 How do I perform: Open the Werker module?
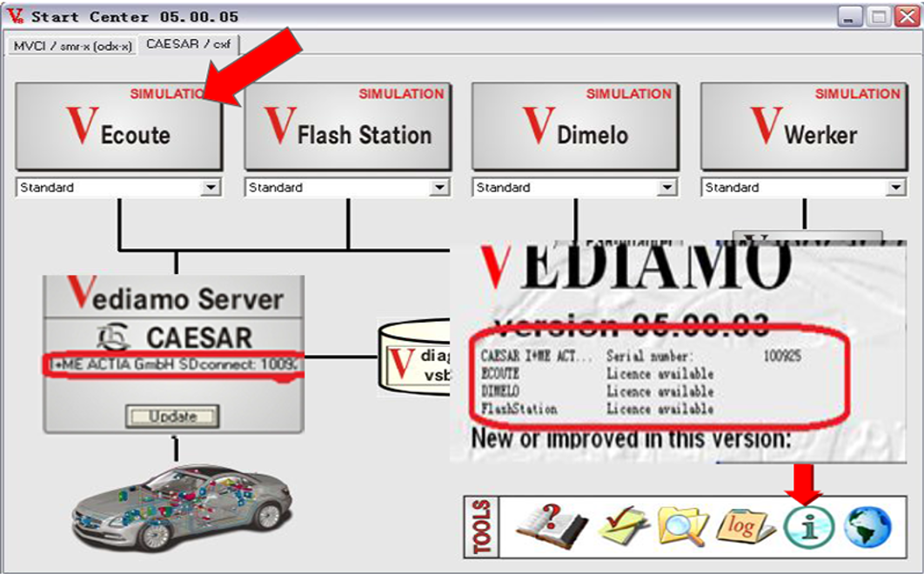[x=804, y=126]
